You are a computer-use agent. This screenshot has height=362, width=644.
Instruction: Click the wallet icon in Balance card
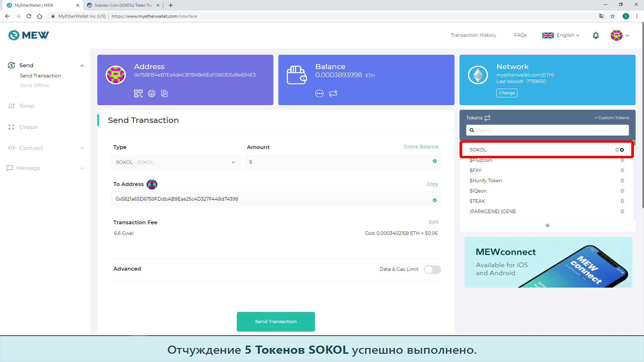pos(297,75)
